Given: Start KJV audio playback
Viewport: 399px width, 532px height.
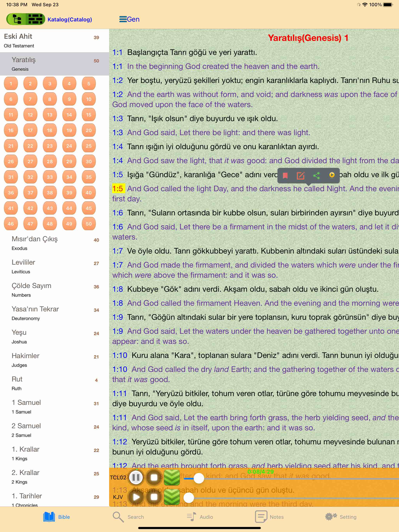Looking at the screenshot, I should (136, 497).
